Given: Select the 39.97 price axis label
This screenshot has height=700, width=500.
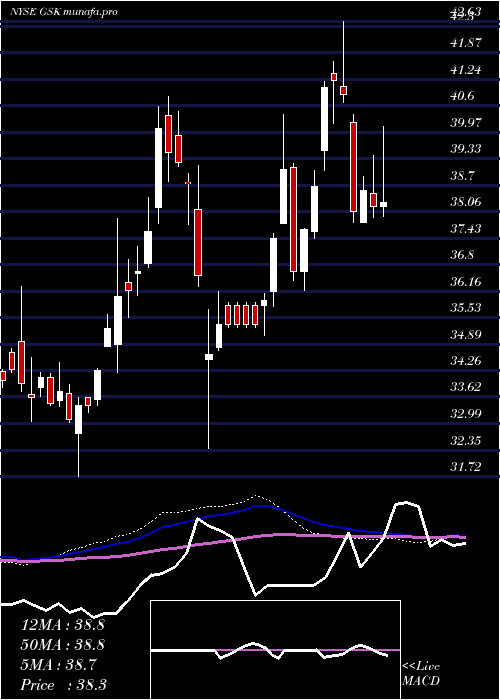Looking at the screenshot, I should 466,122.
